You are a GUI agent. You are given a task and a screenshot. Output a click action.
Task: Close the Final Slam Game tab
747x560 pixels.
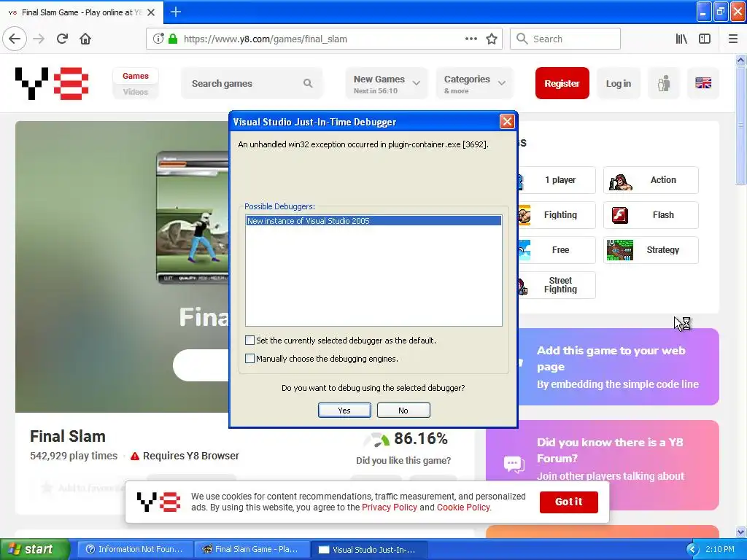coord(151,12)
